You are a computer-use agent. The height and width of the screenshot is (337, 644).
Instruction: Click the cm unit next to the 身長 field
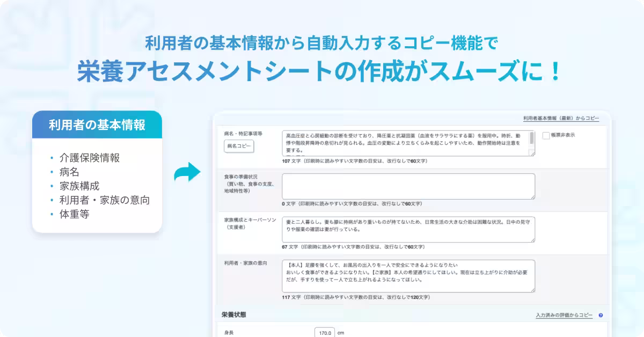pyautogui.click(x=341, y=333)
